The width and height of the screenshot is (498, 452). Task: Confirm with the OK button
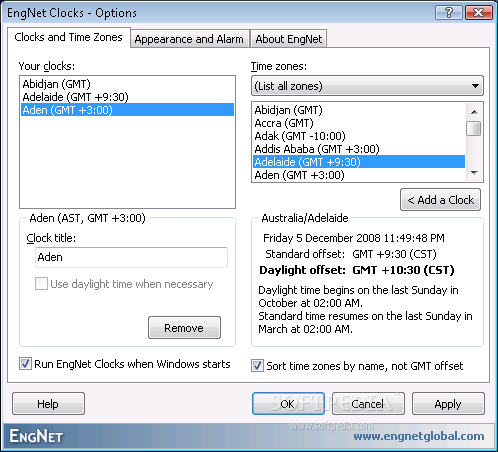pos(288,404)
